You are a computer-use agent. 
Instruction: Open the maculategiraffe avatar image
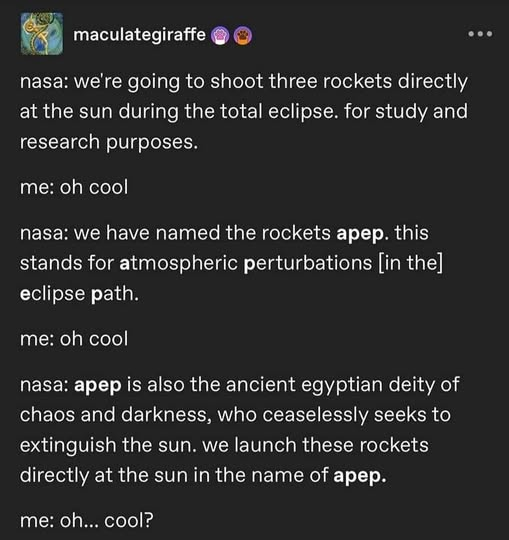click(x=42, y=34)
